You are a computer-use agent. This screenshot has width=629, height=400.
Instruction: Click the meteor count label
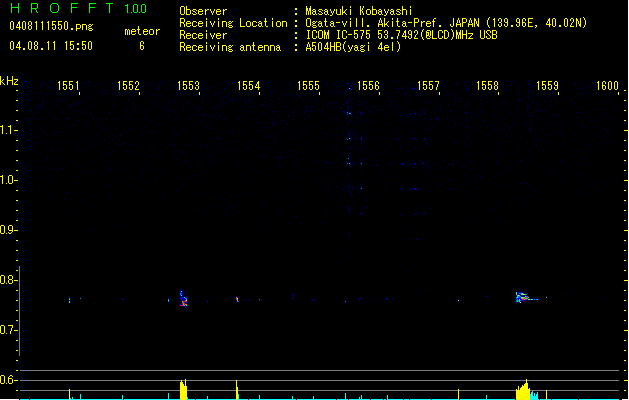coord(142,31)
